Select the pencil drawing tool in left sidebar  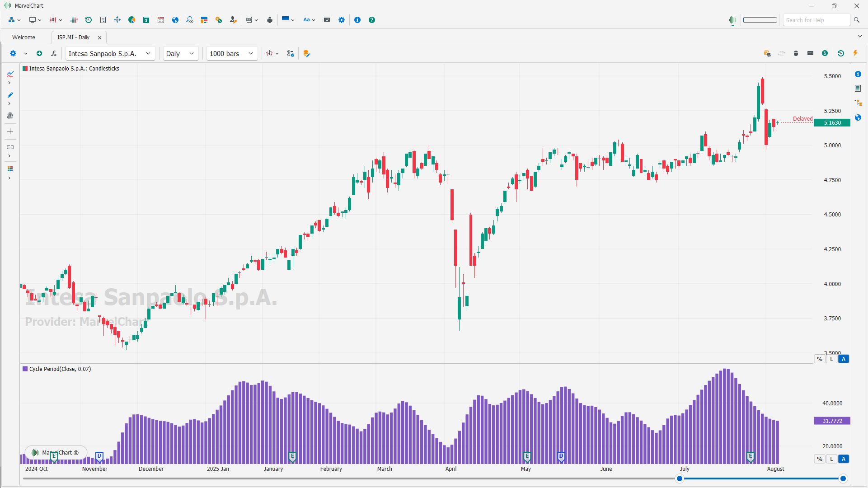(10, 95)
